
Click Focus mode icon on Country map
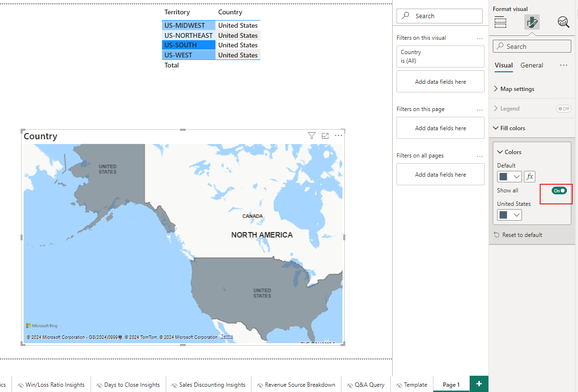[x=325, y=136]
